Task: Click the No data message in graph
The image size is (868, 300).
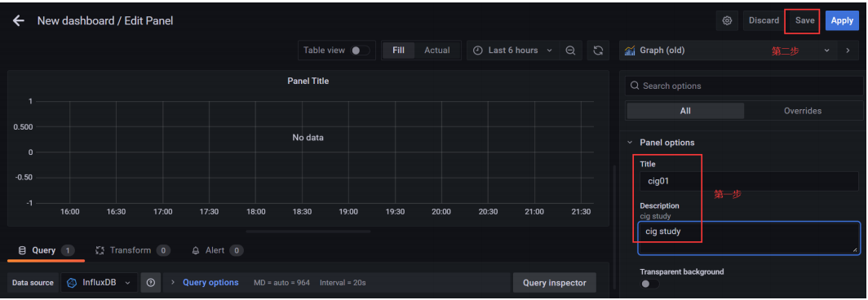Action: [x=308, y=137]
